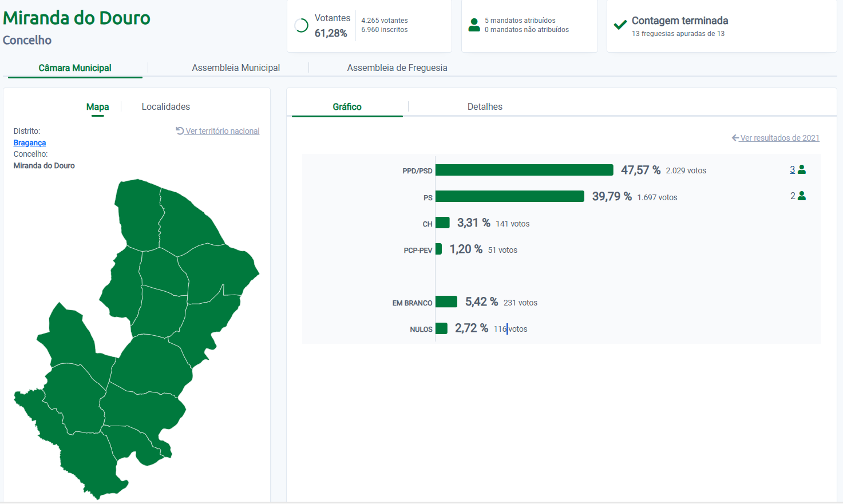Viewport: 843px width, 504px height.
Task: Select the Mapa tab
Action: click(x=97, y=106)
